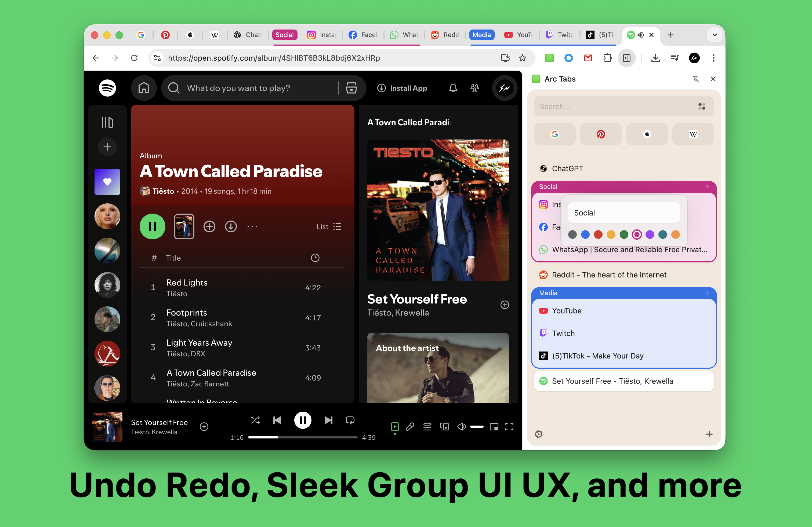Choose green group color swatch
Viewport: 812px width, 527px height.
(x=624, y=235)
